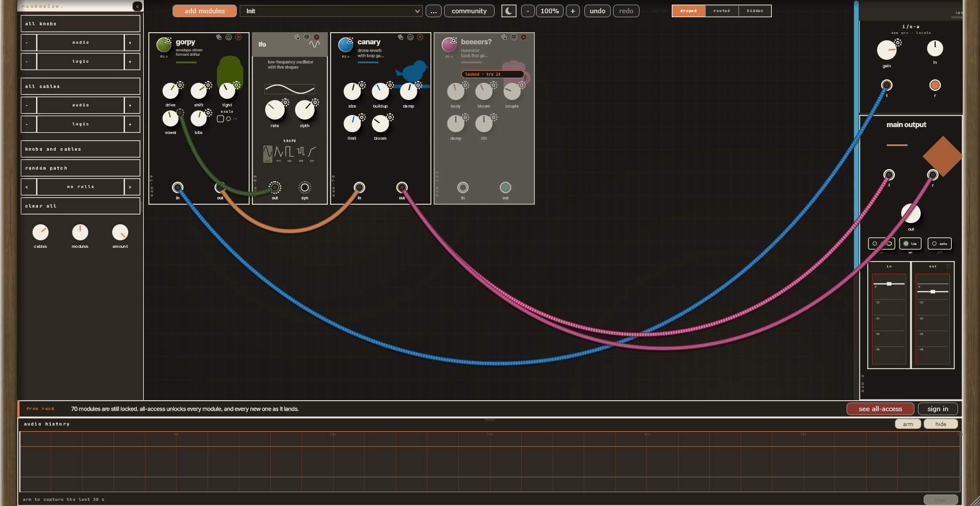
Task: Remove the canary module with its close icon
Action: point(420,37)
